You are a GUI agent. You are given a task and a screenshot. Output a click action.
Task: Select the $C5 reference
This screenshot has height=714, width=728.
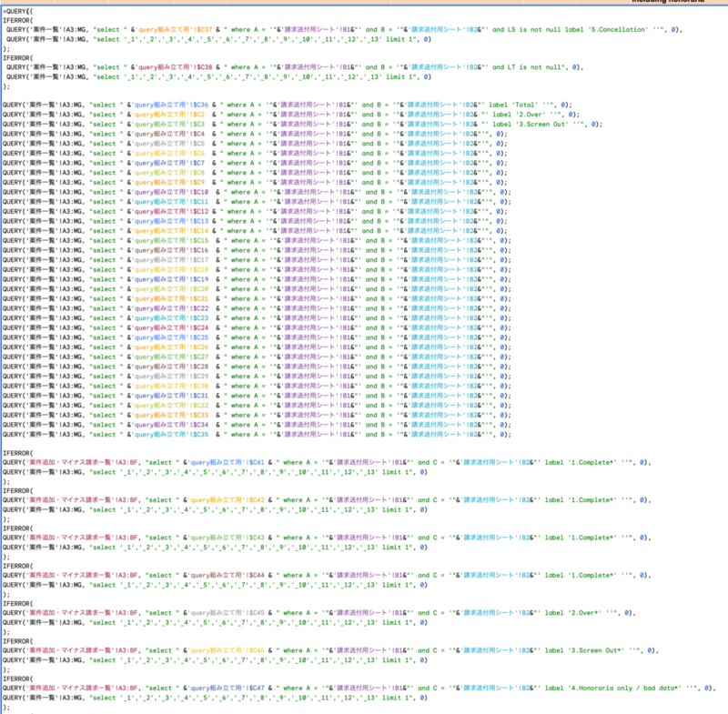[x=197, y=144]
